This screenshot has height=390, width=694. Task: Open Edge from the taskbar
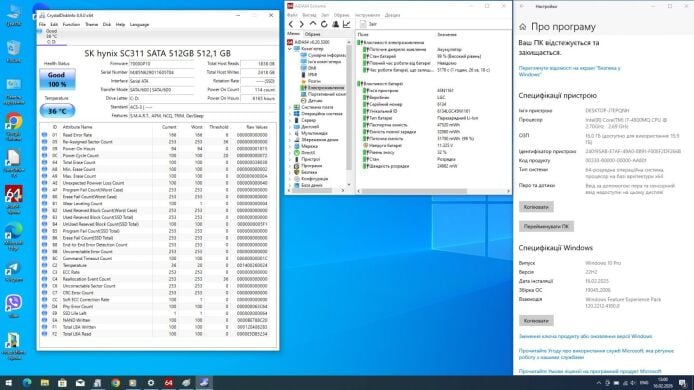(27, 383)
